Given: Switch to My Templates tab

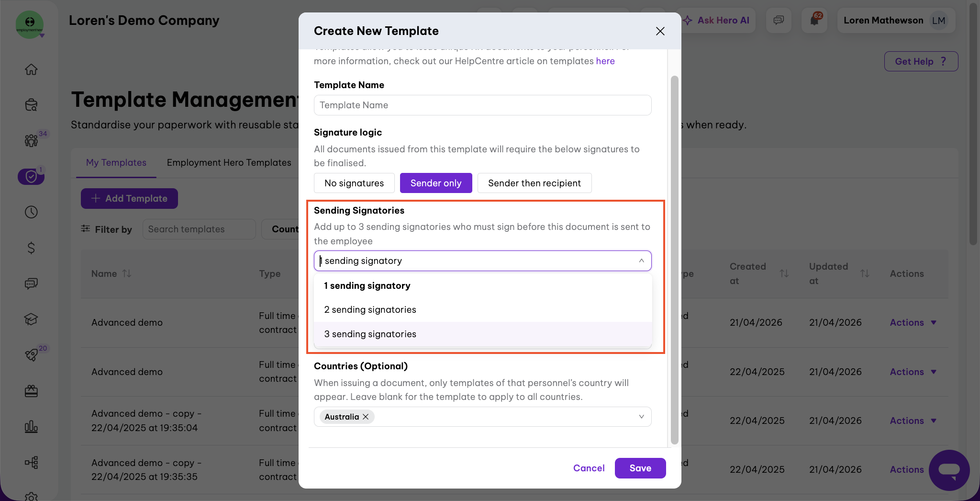Looking at the screenshot, I should point(116,163).
